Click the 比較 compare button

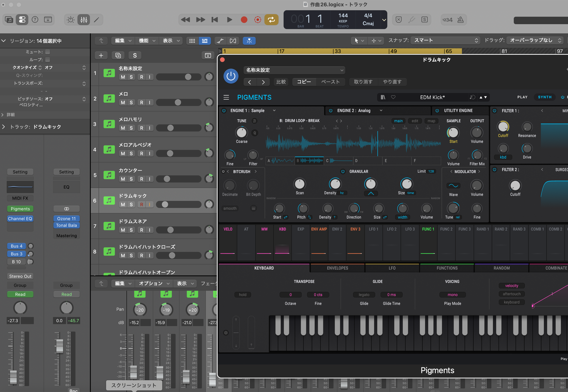281,82
